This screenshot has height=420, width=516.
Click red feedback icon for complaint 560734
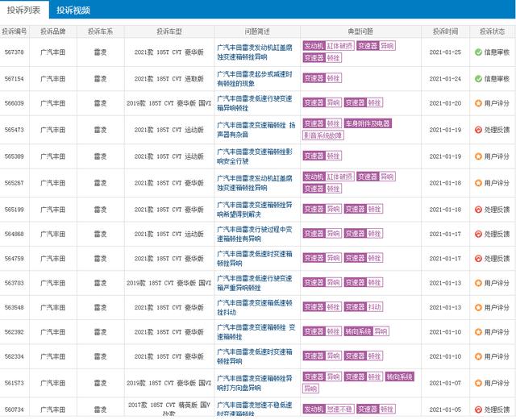tap(478, 410)
